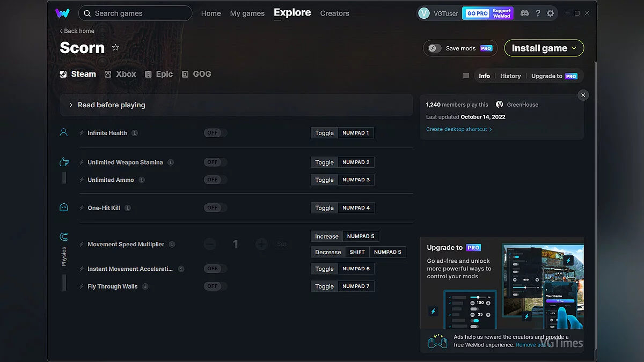Open My games from the top menu
644x362 pixels.
247,13
